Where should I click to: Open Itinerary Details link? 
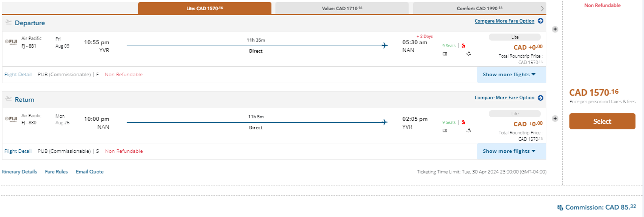click(20, 171)
